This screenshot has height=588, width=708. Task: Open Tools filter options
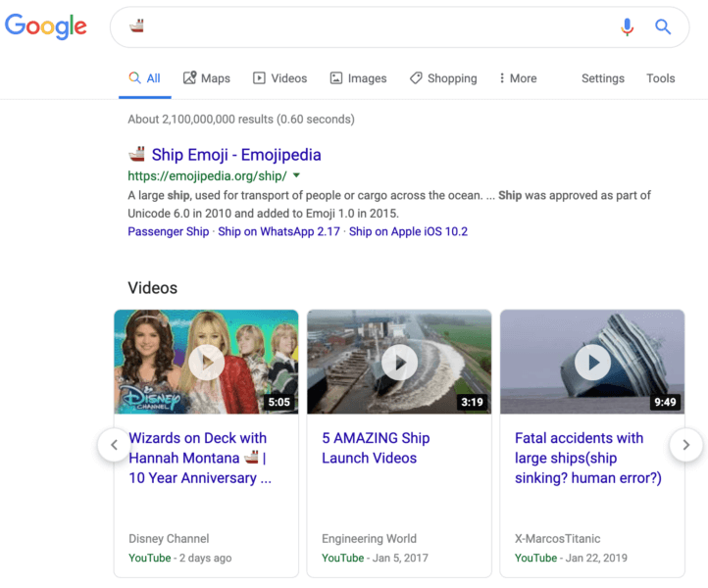660,78
